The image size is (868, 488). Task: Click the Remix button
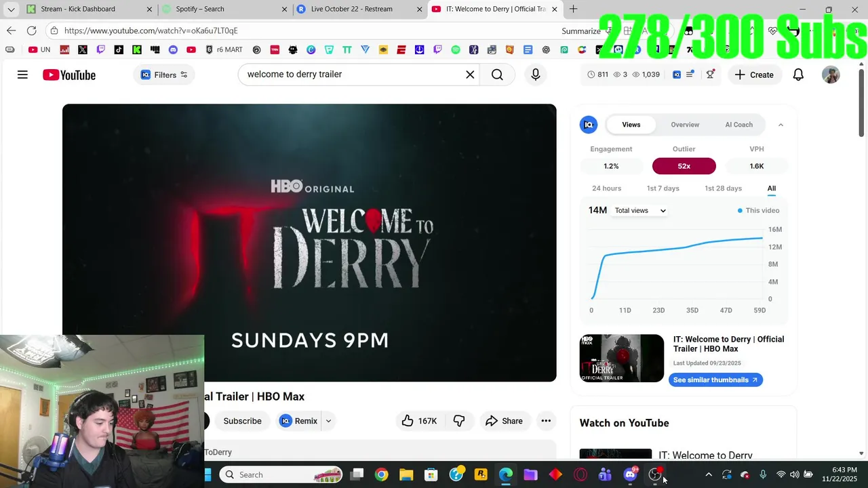point(298,421)
